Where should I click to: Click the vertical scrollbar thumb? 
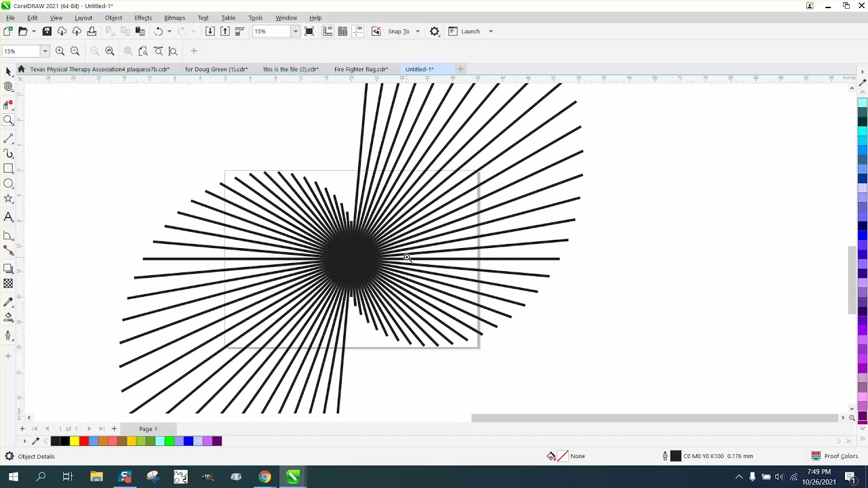click(x=852, y=280)
